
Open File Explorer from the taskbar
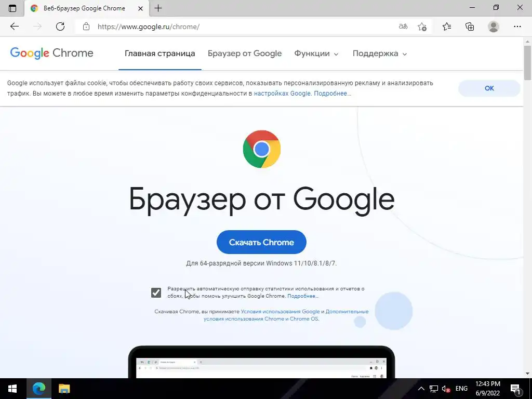click(x=64, y=389)
